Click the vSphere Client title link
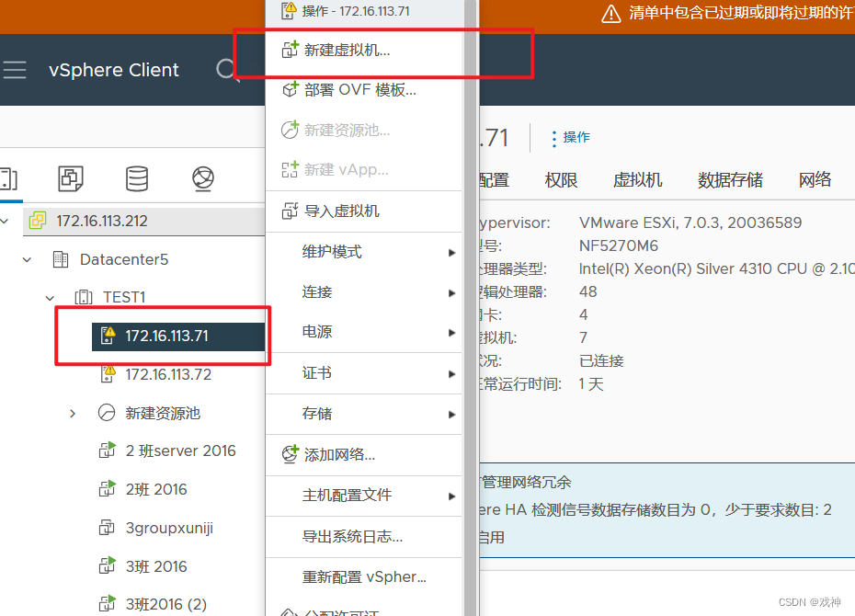 pos(113,70)
